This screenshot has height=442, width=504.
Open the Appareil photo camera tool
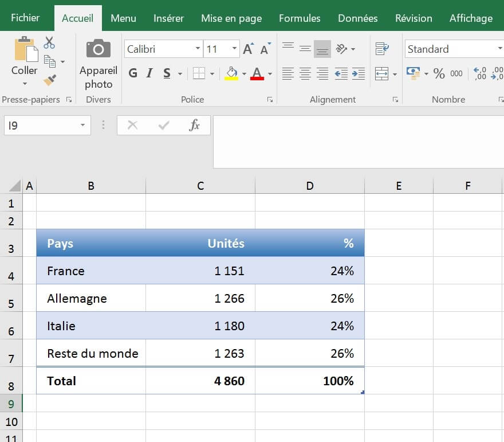point(99,64)
